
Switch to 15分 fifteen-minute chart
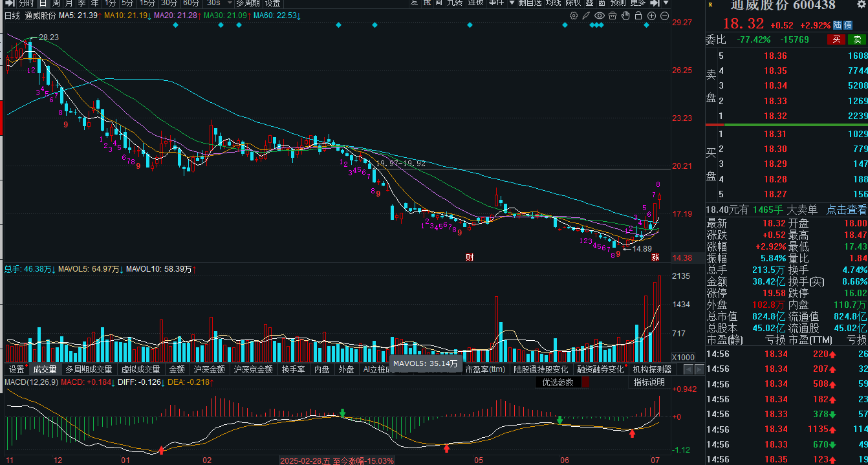(147, 3)
